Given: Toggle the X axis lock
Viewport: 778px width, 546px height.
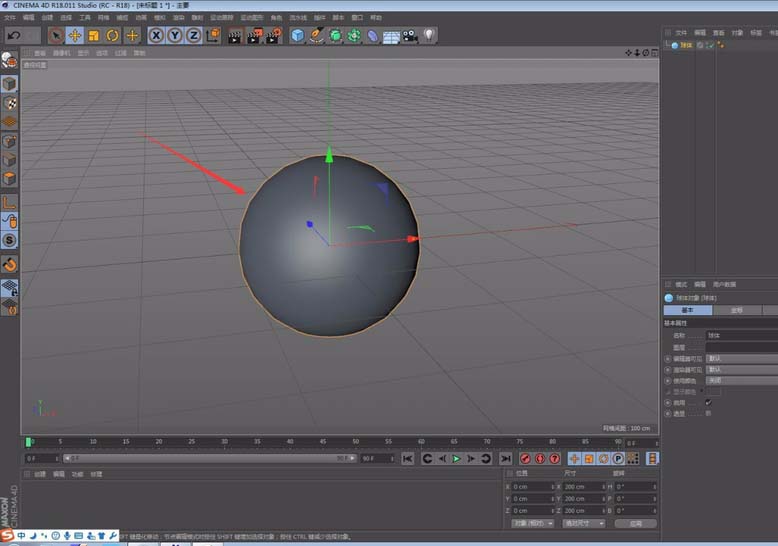Looking at the screenshot, I should 157,36.
